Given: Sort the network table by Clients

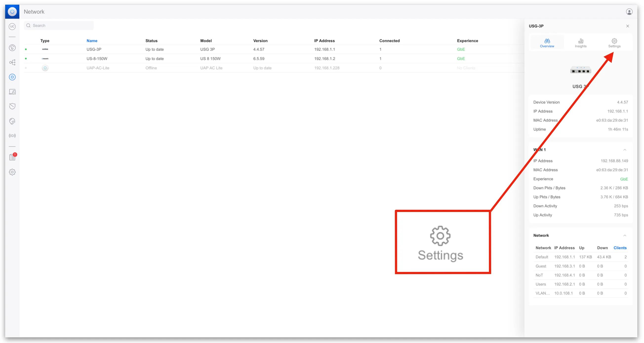Looking at the screenshot, I should click(620, 248).
